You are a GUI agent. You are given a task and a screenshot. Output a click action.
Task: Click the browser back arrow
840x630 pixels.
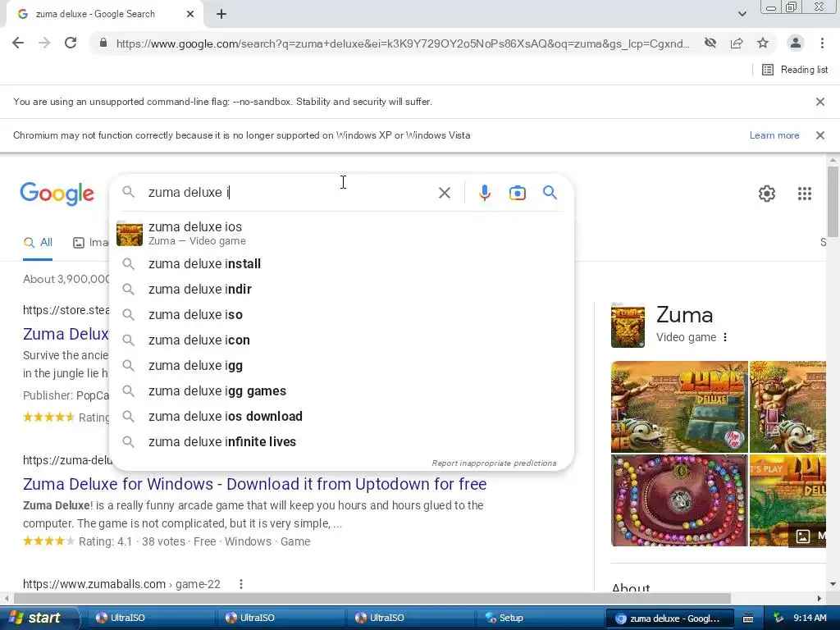coord(18,43)
